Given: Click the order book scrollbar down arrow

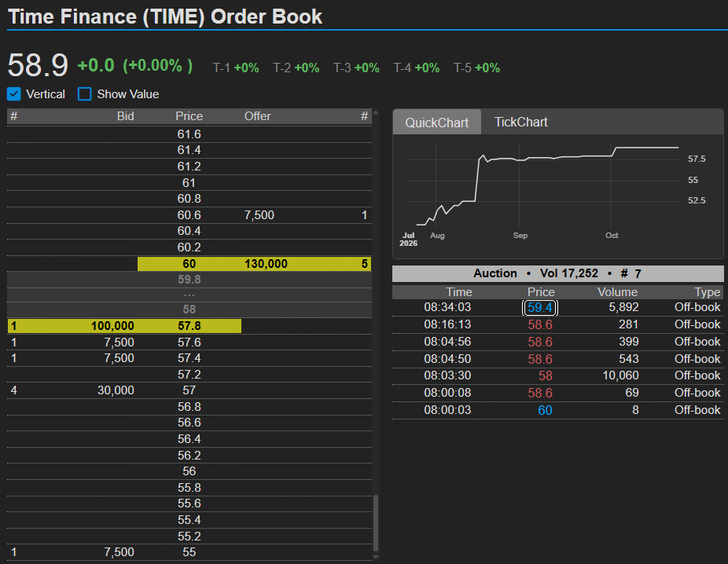Looking at the screenshot, I should click(x=376, y=557).
